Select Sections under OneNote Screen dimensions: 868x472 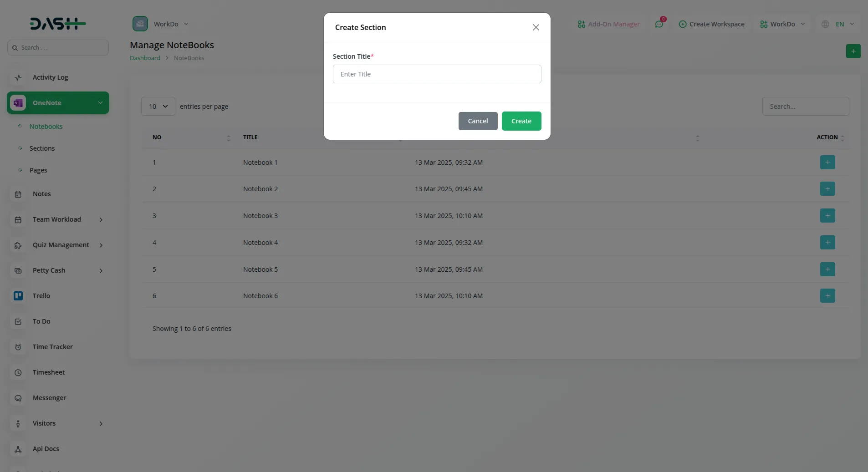(x=41, y=148)
